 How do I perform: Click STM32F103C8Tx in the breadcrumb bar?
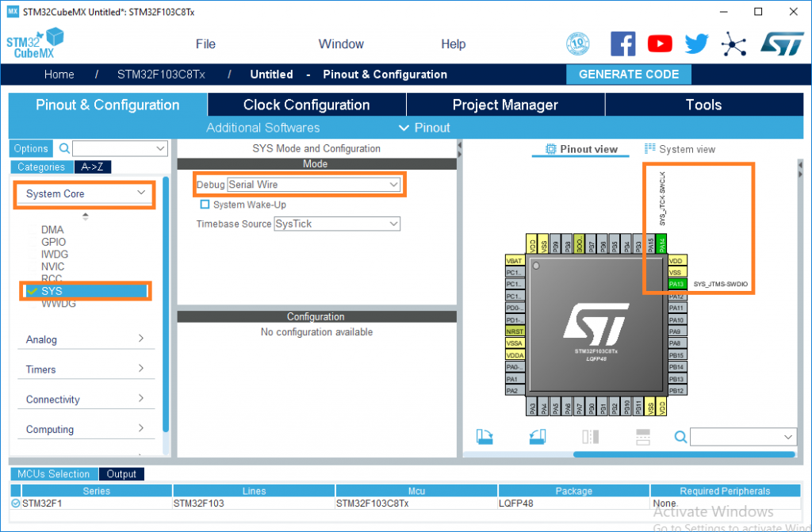point(161,75)
